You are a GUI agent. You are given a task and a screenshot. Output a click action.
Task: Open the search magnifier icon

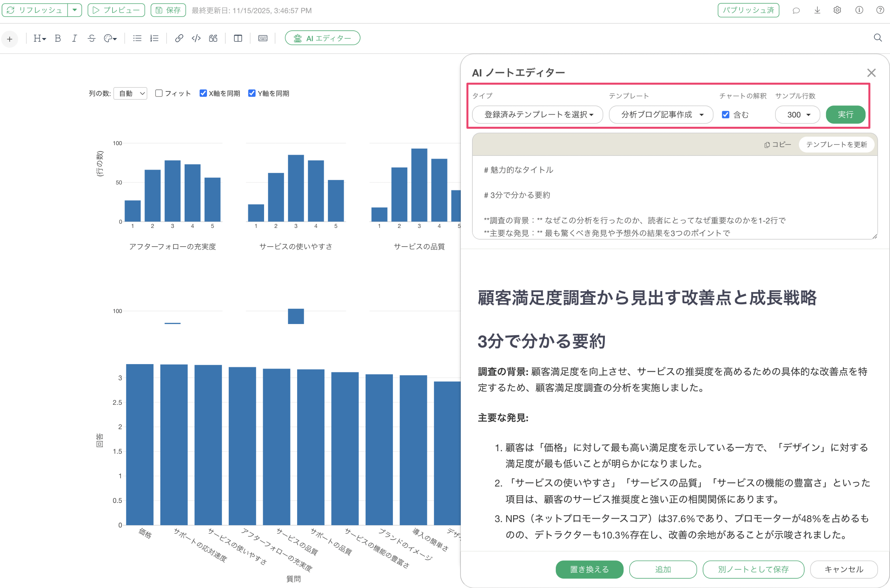878,38
